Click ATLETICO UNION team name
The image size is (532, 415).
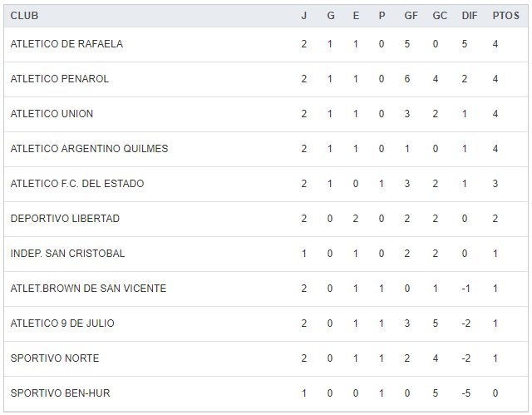point(52,114)
